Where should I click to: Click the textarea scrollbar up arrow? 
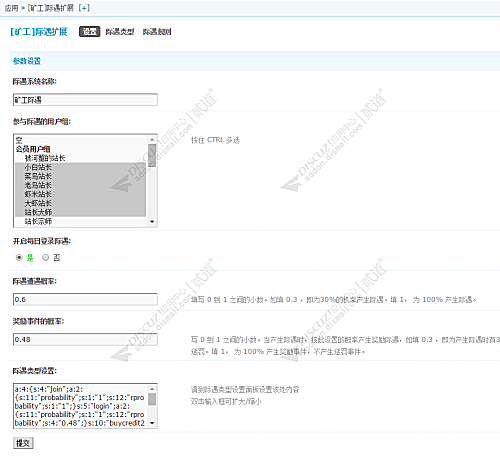(152, 389)
